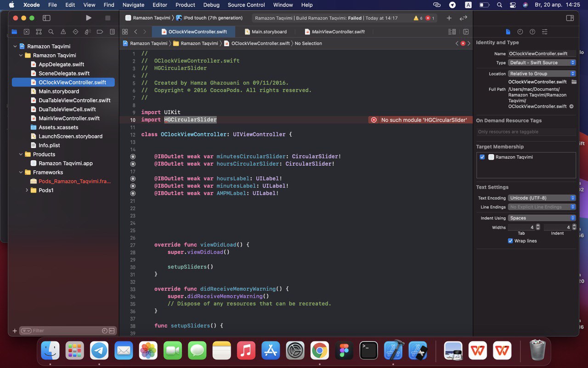Click the code review arrows button
588x368 pixels.
tap(463, 18)
